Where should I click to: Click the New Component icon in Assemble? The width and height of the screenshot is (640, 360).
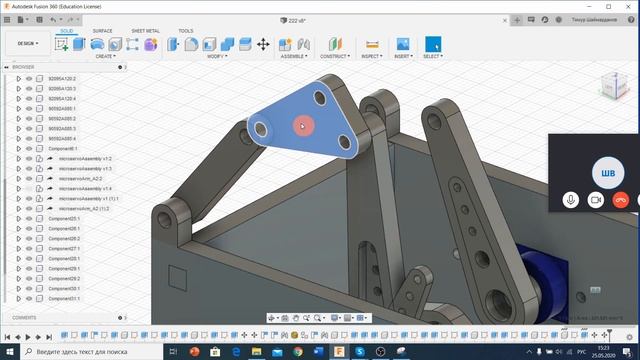285,44
